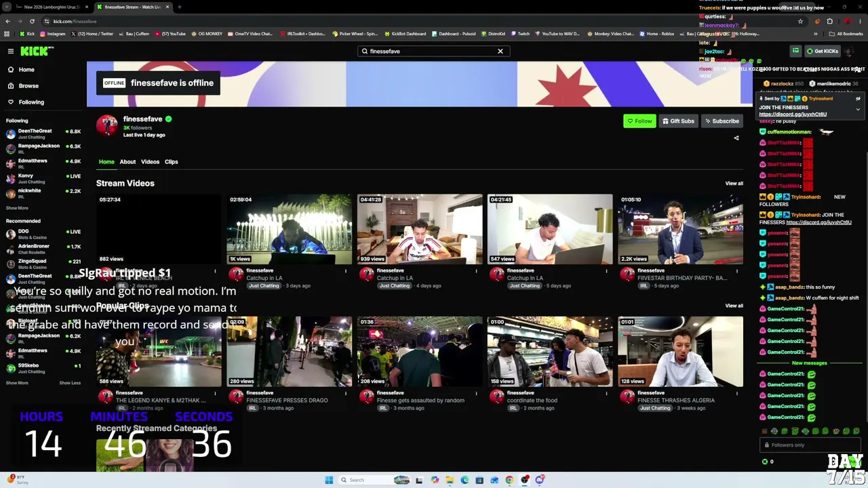Open the Kick sidebar hamburger menu
The width and height of the screenshot is (868, 488).
point(11,51)
